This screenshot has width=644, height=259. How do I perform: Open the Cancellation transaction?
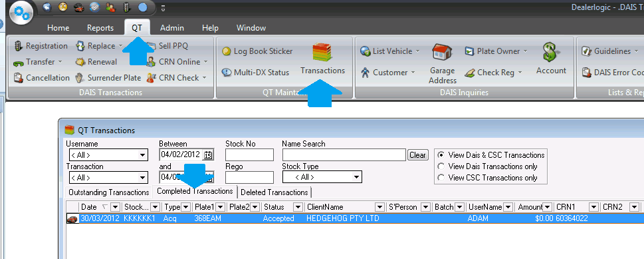[41, 77]
